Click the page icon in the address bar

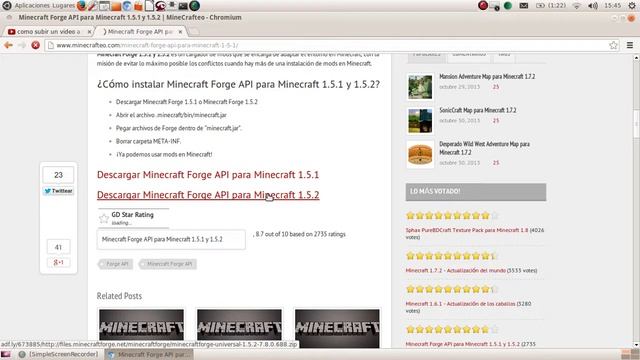[x=51, y=45]
